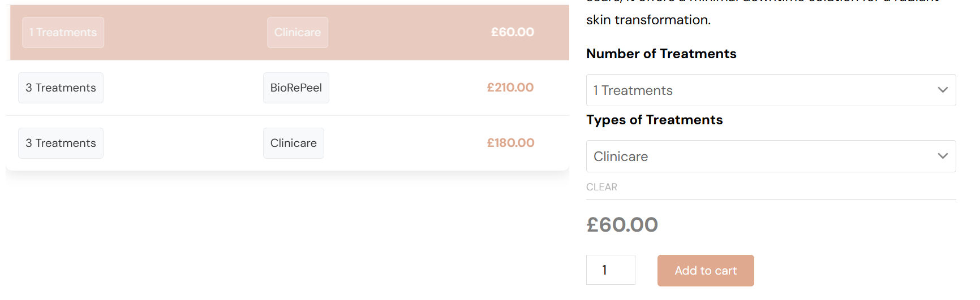
Task: Click the large £60.00 price above the quantity
Action: [x=622, y=225]
